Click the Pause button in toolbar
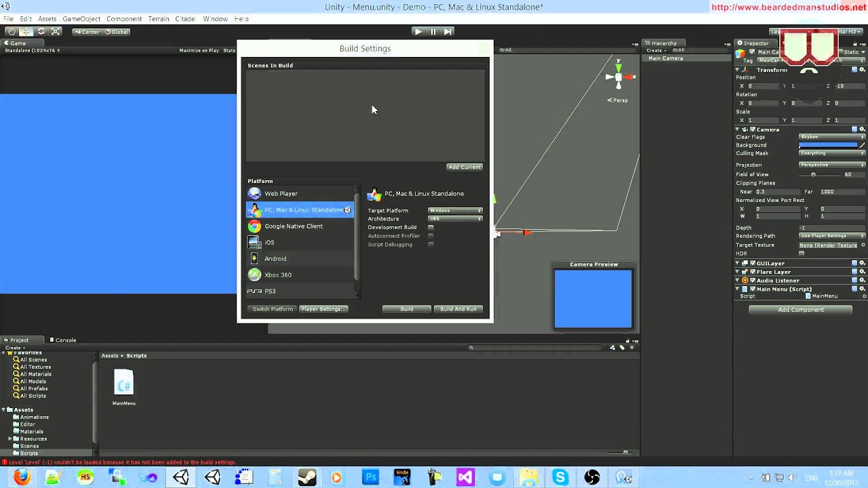868x488 pixels. pyautogui.click(x=433, y=32)
